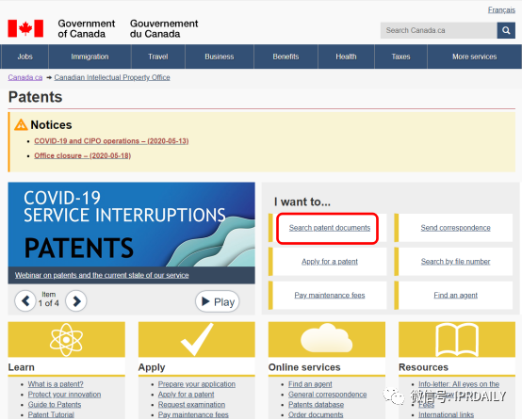Click Apply for a patent under Apply
The image size is (522, 420).
[187, 395]
